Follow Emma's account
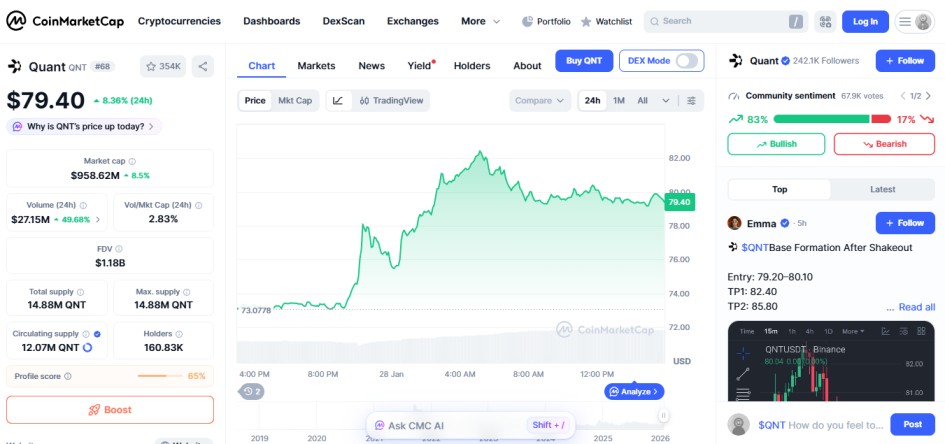Image resolution: width=945 pixels, height=444 pixels. click(x=905, y=223)
